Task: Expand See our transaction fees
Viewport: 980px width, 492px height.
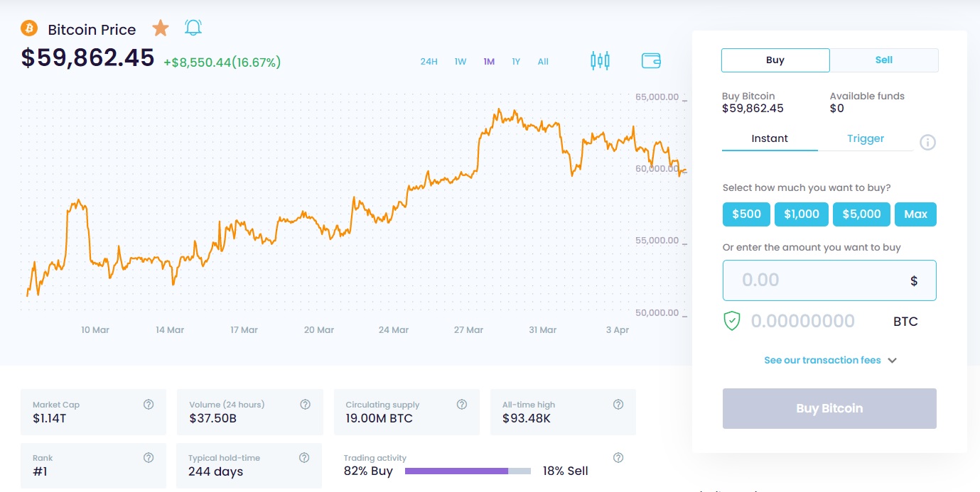Action: (x=822, y=361)
